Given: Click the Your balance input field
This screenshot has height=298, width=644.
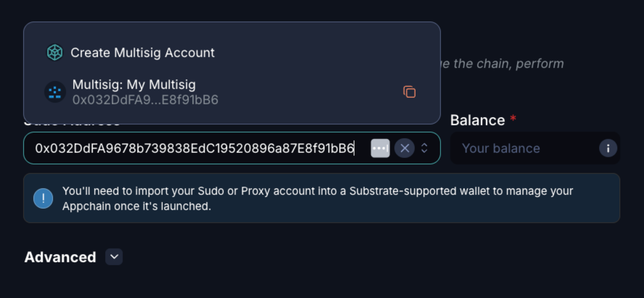Looking at the screenshot, I should pos(525,148).
